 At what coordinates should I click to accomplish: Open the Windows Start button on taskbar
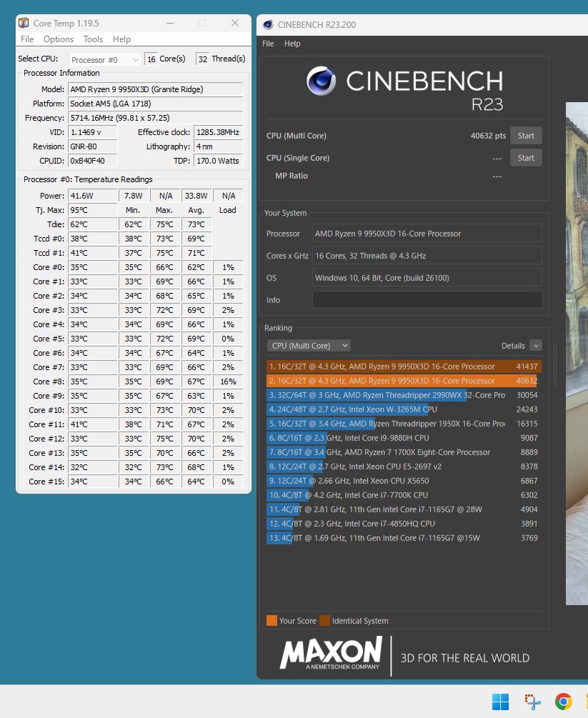500,701
